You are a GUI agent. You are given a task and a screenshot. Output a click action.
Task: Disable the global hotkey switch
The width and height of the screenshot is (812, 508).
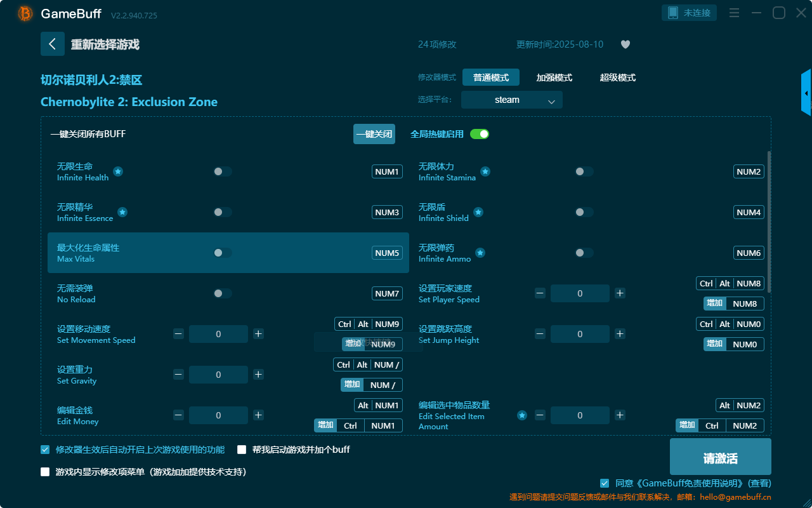click(480, 134)
